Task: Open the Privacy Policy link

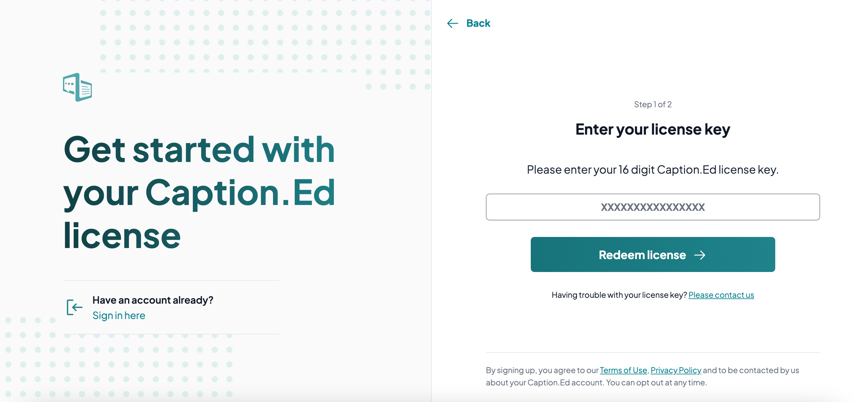Action: [x=676, y=370]
